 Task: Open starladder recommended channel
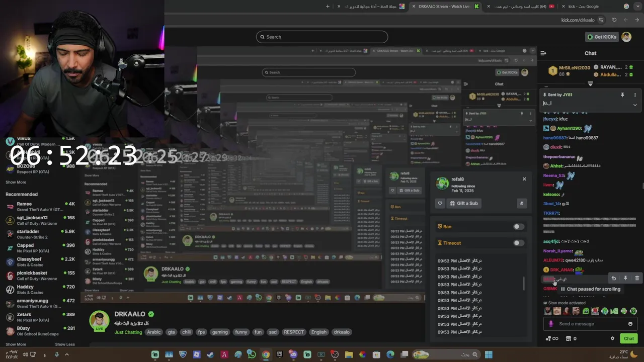(x=40, y=234)
